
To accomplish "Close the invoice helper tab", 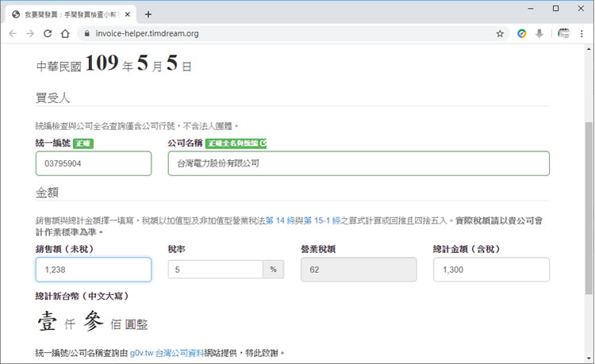I will click(128, 14).
